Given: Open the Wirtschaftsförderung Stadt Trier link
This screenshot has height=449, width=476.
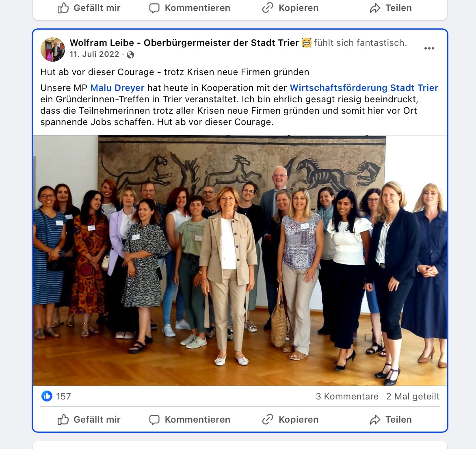Looking at the screenshot, I should pyautogui.click(x=364, y=88).
